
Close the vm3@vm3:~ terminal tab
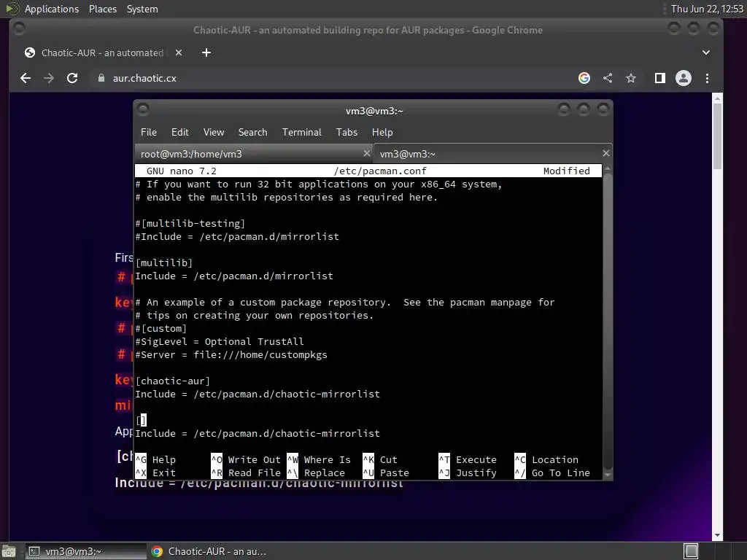605,153
